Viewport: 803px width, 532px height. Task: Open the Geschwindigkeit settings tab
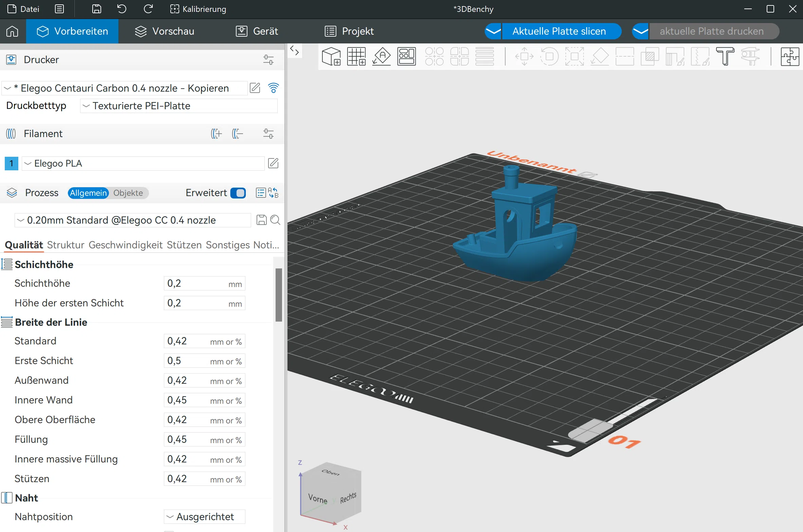point(126,245)
